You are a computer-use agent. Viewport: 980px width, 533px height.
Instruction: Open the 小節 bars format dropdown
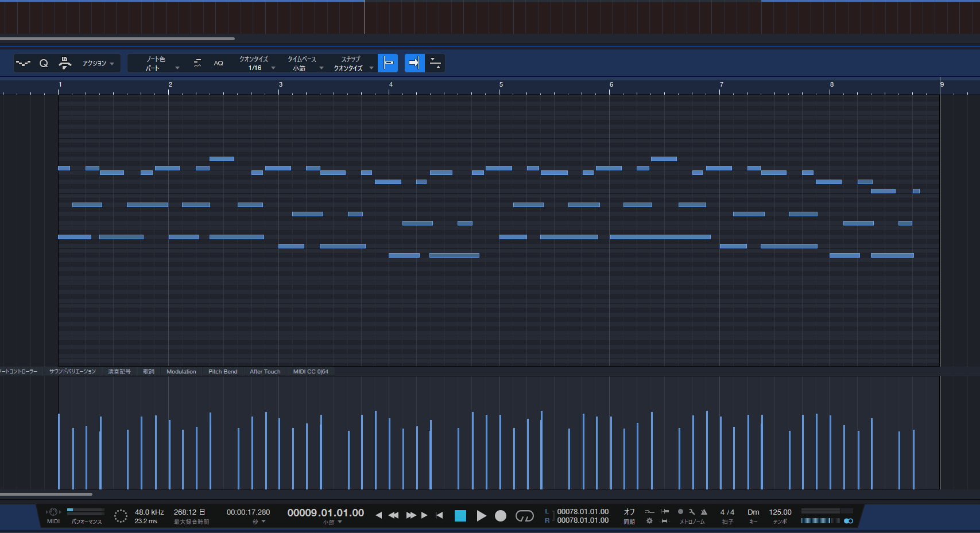pos(332,522)
